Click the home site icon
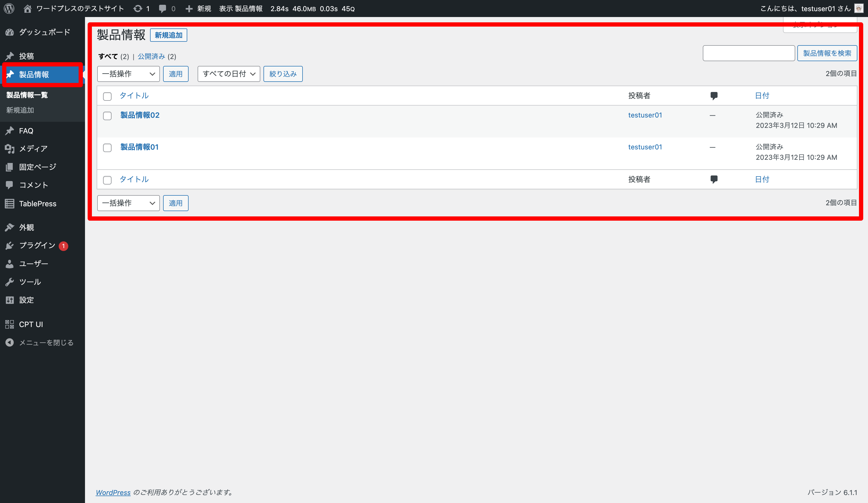The image size is (868, 503). coord(28,9)
